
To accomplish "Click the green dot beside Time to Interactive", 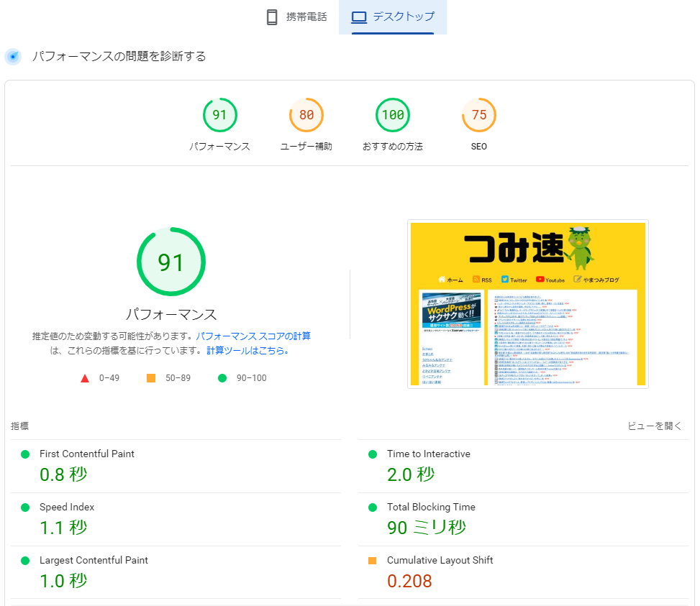I will (x=373, y=454).
